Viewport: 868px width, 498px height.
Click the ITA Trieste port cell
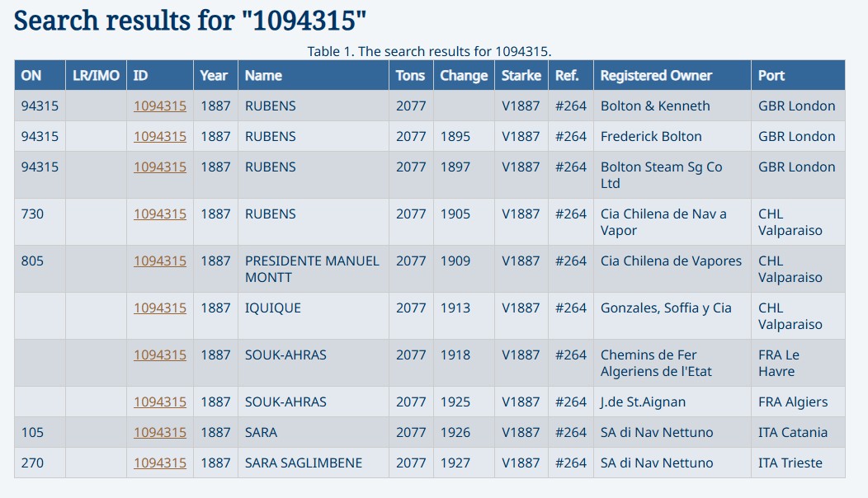point(790,463)
